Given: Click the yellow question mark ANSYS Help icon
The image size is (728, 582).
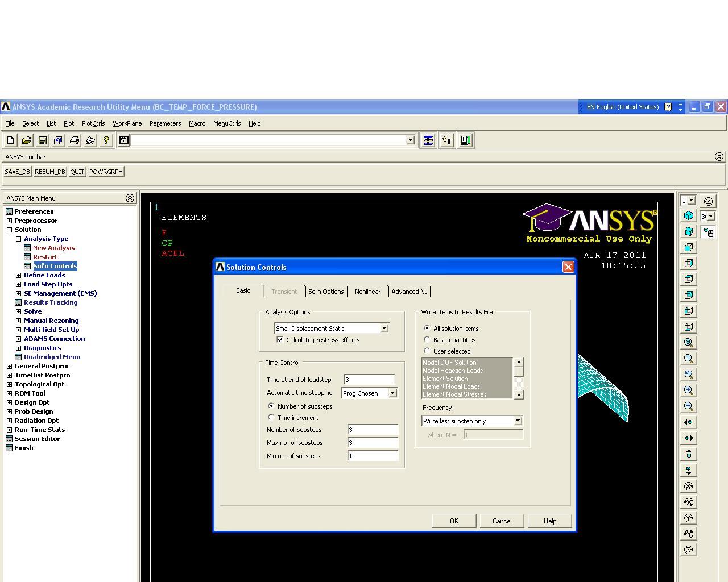Looking at the screenshot, I should tap(106, 140).
